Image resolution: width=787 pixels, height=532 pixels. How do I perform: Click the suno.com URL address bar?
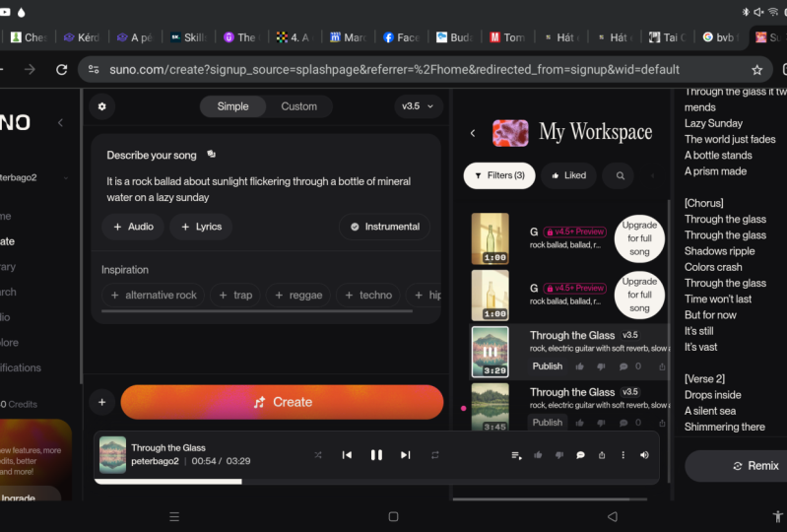[394, 69]
